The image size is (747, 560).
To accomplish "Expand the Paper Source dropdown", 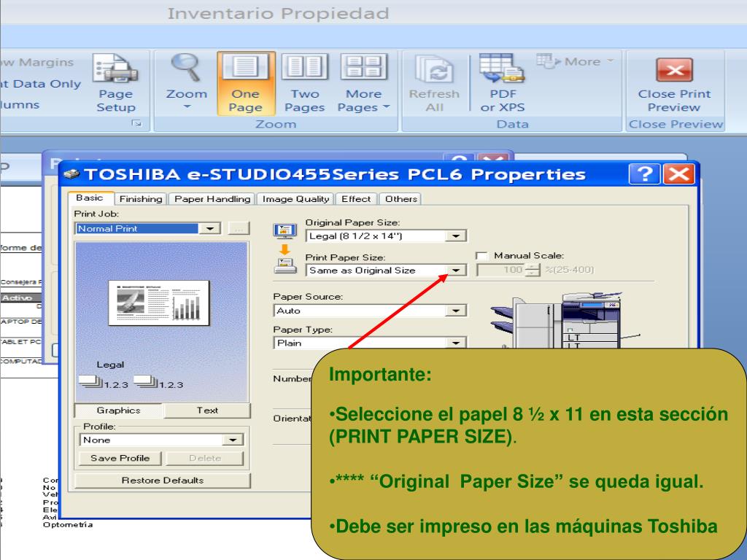I will tap(456, 311).
